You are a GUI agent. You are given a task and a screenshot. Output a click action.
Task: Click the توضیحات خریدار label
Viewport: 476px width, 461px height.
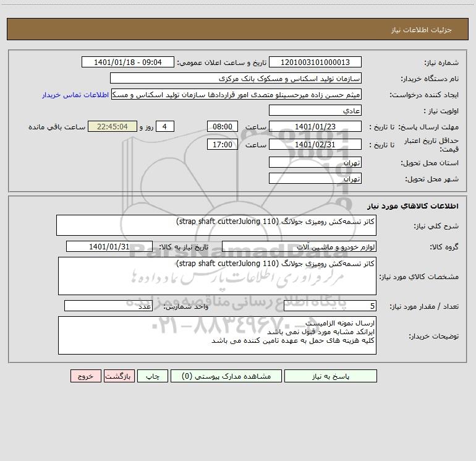pos(434,336)
